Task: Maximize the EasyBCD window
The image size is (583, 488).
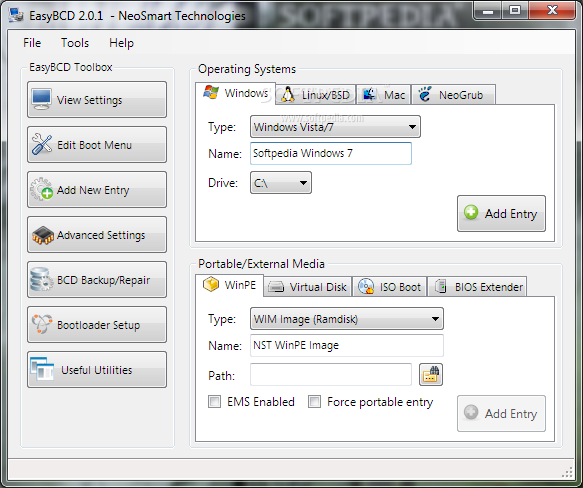Action: pos(515,10)
